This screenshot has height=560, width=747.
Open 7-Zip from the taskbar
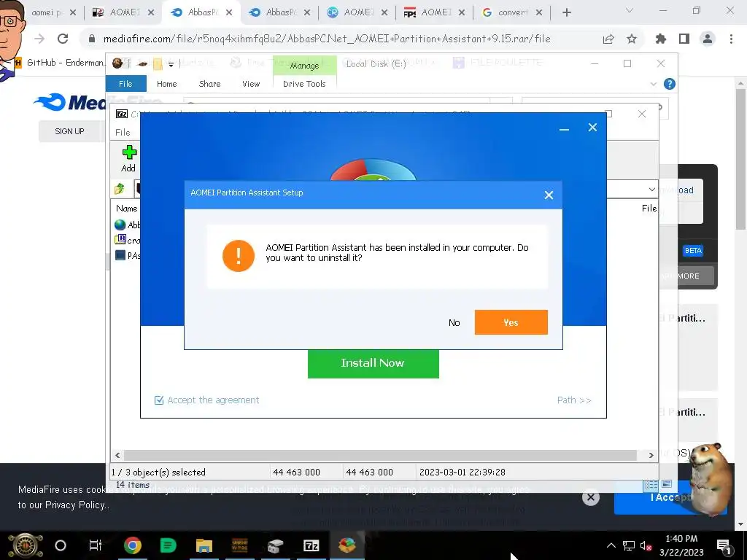311,545
